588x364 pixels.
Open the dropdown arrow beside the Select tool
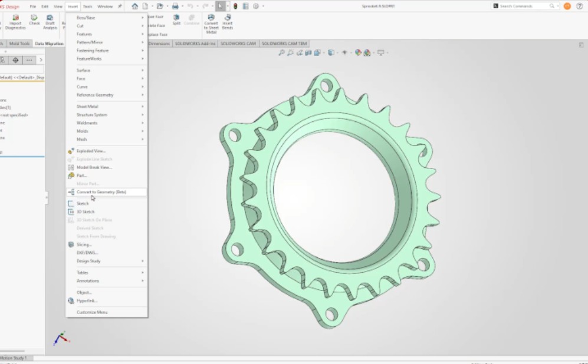click(x=227, y=6)
